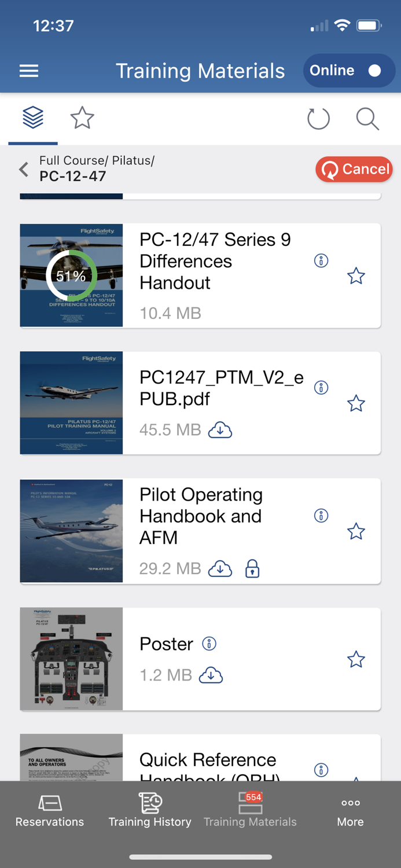Show info for PC-12/47 Series 9 Differences Handout
The image size is (401, 868).
tap(321, 260)
